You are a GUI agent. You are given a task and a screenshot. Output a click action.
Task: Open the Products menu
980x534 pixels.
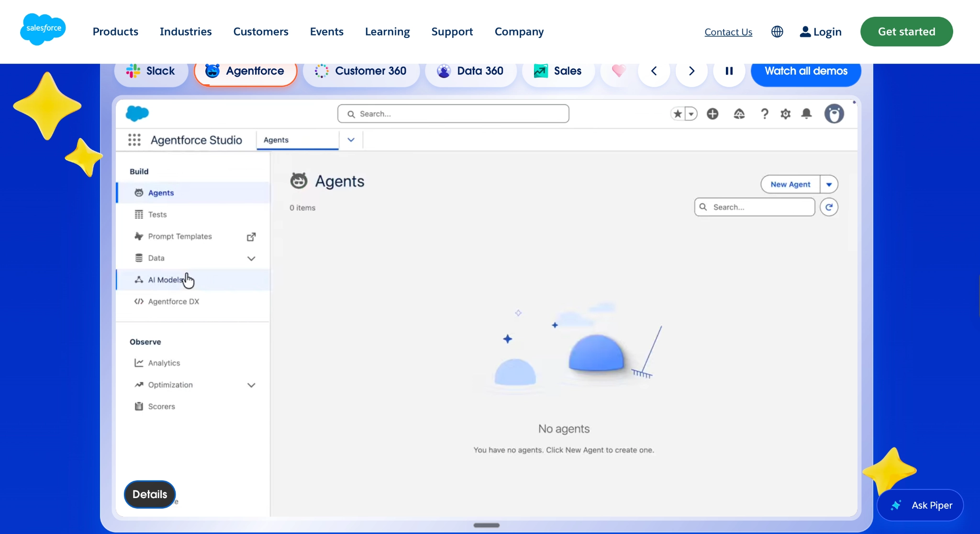115,32
